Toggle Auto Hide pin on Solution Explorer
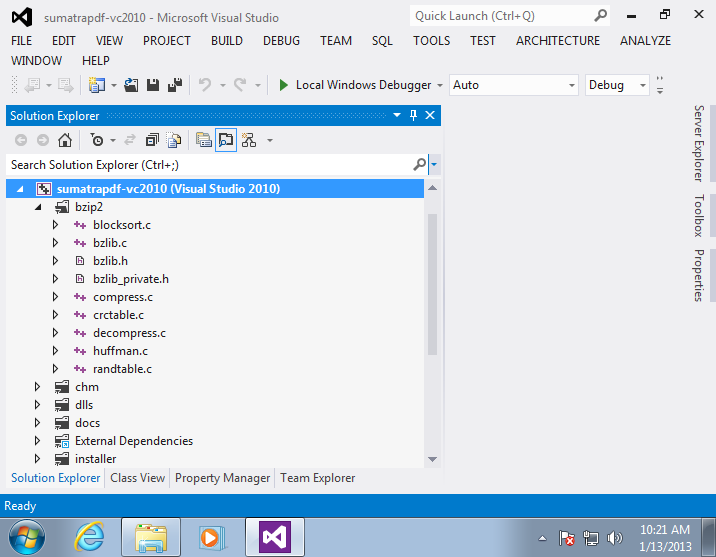The height and width of the screenshot is (557, 716). click(413, 116)
